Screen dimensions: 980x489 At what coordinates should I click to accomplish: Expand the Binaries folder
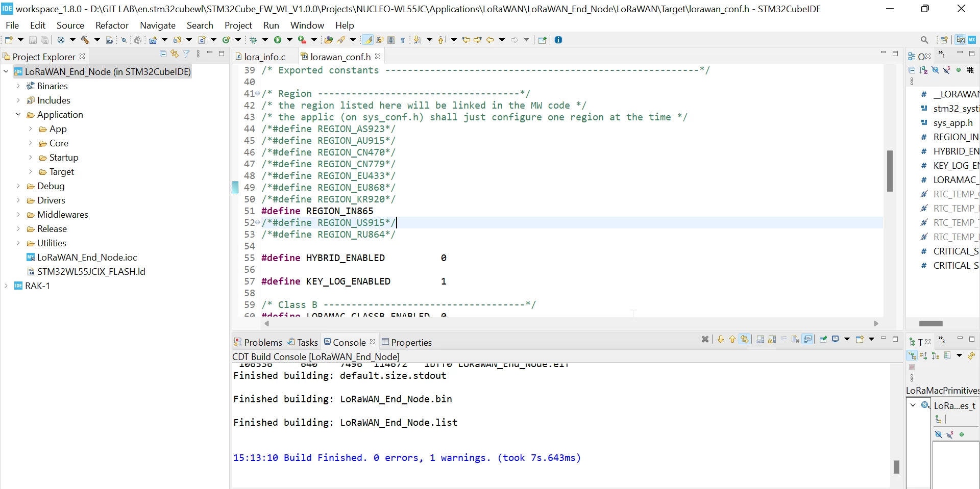[x=18, y=86]
